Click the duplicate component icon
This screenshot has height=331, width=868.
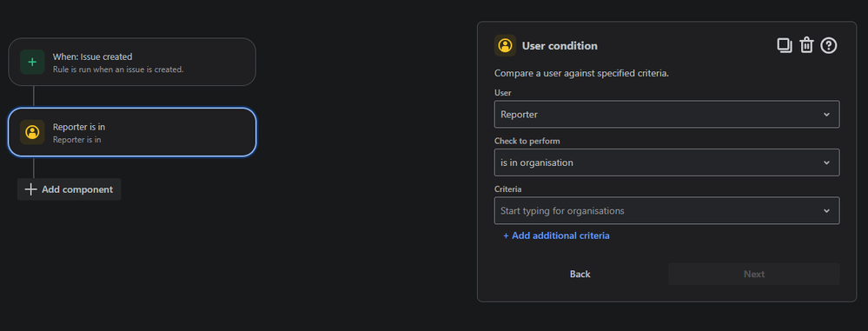pyautogui.click(x=785, y=45)
